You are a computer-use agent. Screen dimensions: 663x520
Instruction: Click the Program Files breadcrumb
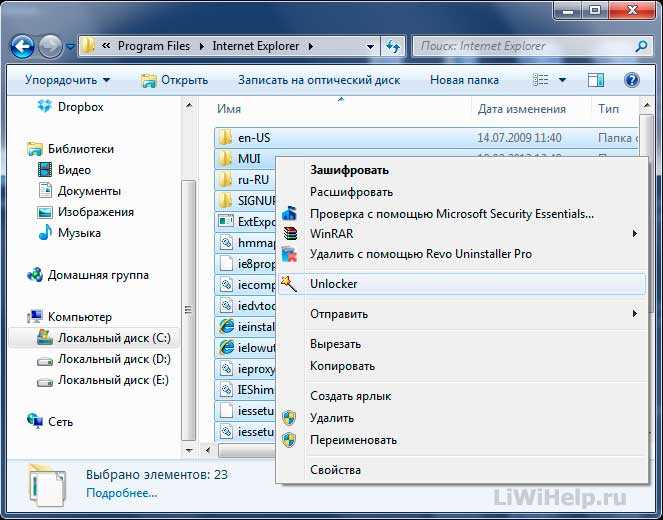point(154,46)
